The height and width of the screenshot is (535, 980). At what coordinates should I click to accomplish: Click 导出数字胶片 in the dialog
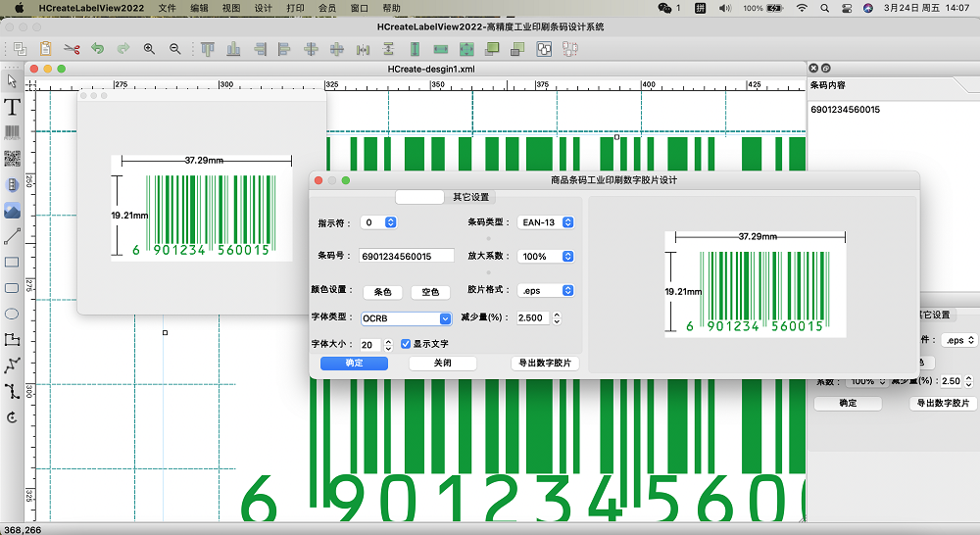coord(545,364)
